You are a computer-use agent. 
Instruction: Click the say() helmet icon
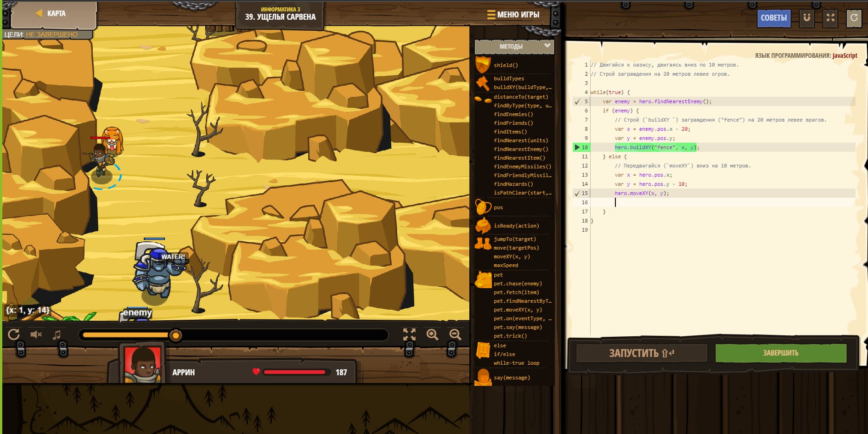click(x=483, y=378)
